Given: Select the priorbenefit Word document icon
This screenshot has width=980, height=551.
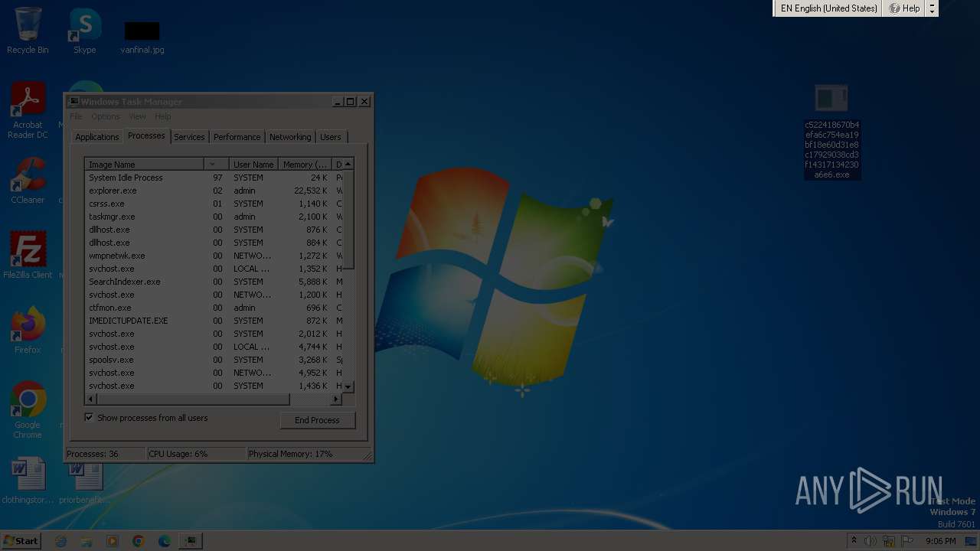Looking at the screenshot, I should (84, 481).
